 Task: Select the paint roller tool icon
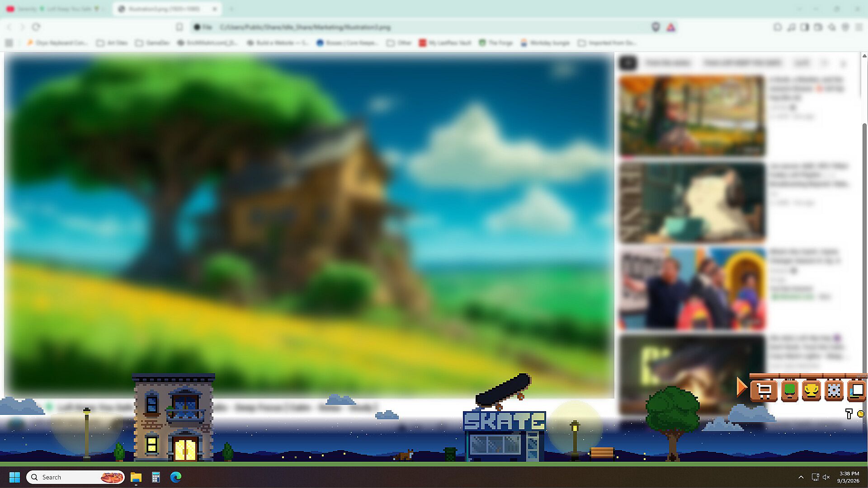[x=849, y=414]
